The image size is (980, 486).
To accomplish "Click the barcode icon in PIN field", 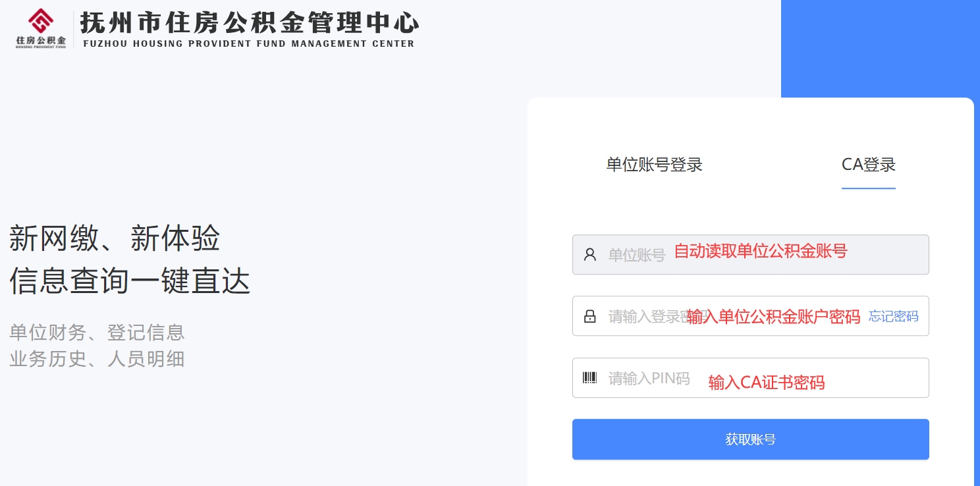I will tap(590, 378).
